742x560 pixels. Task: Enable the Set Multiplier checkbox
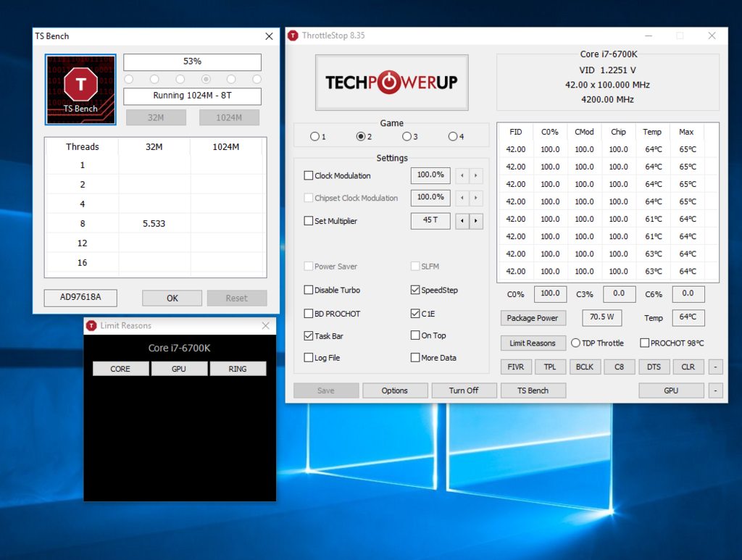[x=309, y=221]
